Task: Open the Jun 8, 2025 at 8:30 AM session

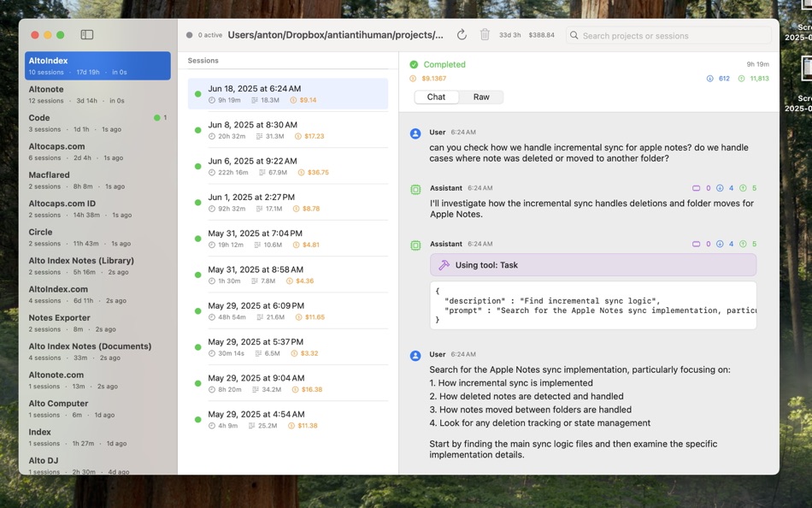Action: 288,130
